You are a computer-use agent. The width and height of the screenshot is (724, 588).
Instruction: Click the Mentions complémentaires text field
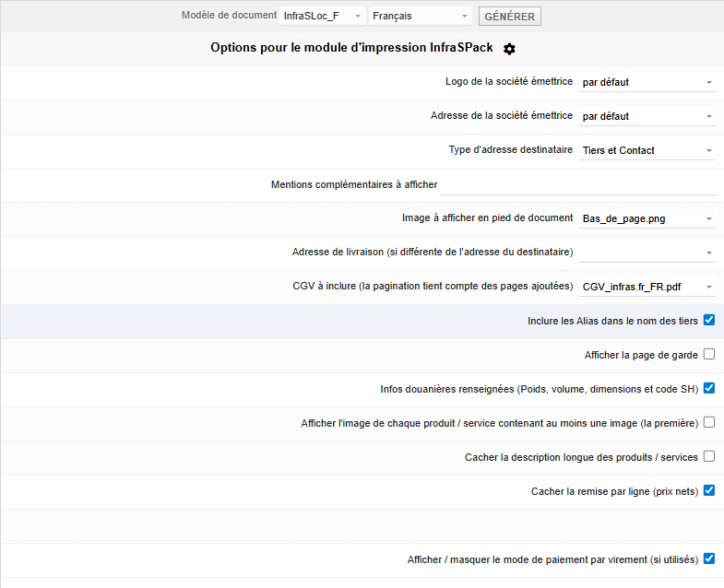coord(578,185)
